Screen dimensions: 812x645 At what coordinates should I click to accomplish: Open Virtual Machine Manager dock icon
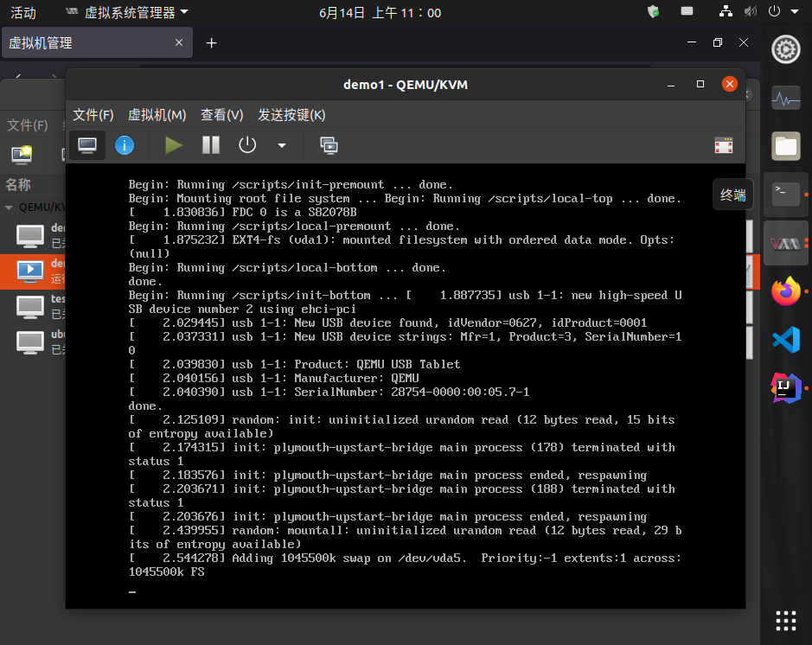785,243
